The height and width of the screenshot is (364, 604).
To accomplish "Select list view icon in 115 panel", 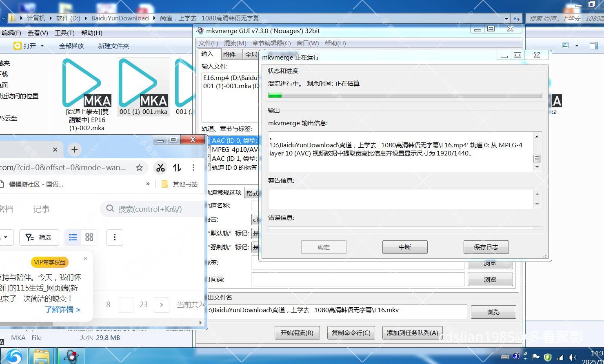I will pos(73,237).
